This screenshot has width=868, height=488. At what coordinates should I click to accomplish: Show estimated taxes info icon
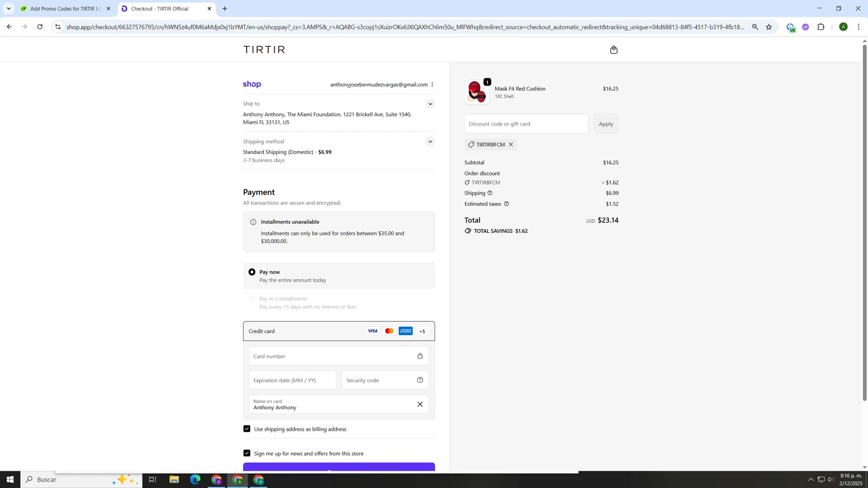pos(506,204)
